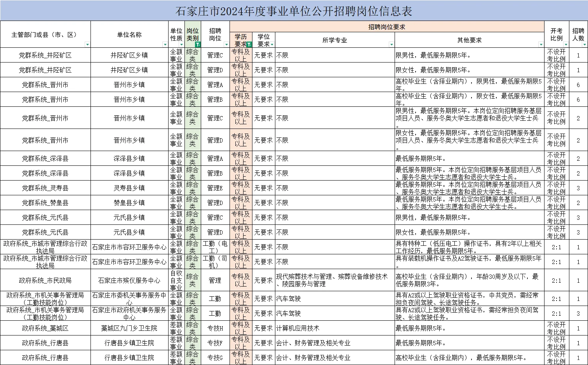The image size is (588, 365).
Task: Select the 管理A post cell for 晋州市乡镇
Action: (x=215, y=84)
